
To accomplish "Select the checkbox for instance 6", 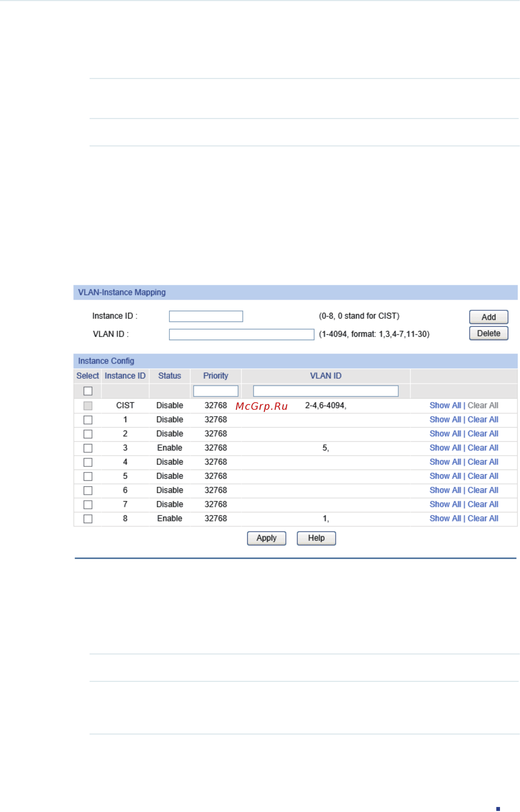I will 88,491.
